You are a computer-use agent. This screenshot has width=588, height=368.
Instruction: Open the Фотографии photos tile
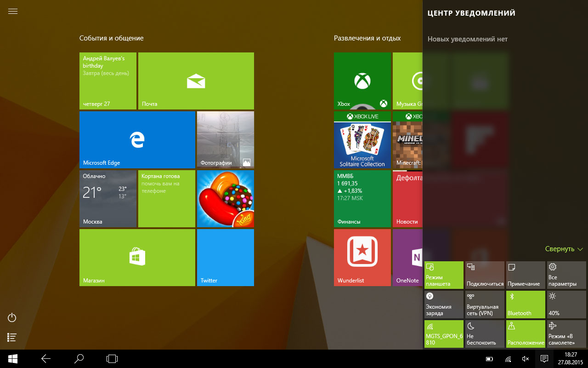(226, 140)
